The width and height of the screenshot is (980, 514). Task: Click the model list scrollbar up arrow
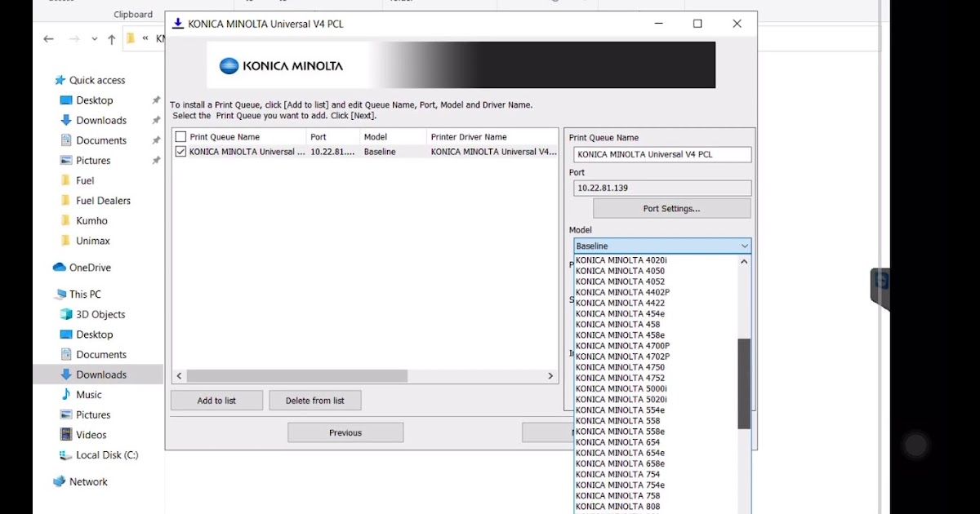point(744,262)
